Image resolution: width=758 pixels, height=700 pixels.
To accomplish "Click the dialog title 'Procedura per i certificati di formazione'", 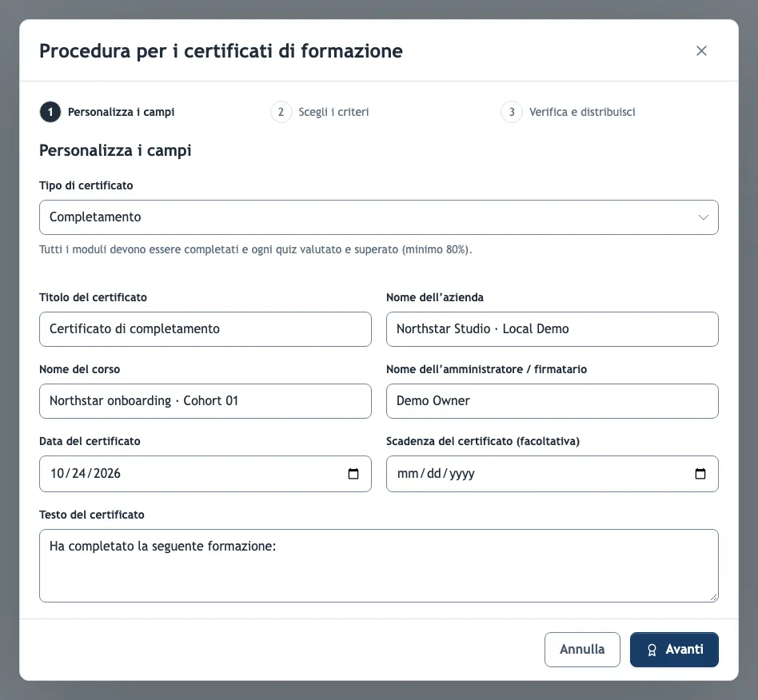I will pyautogui.click(x=221, y=51).
